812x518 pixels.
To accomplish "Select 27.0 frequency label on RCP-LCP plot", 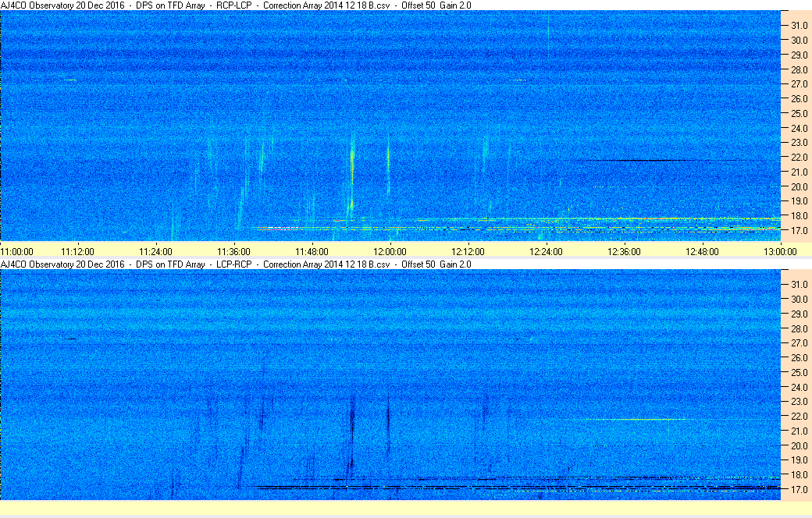I will [799, 83].
